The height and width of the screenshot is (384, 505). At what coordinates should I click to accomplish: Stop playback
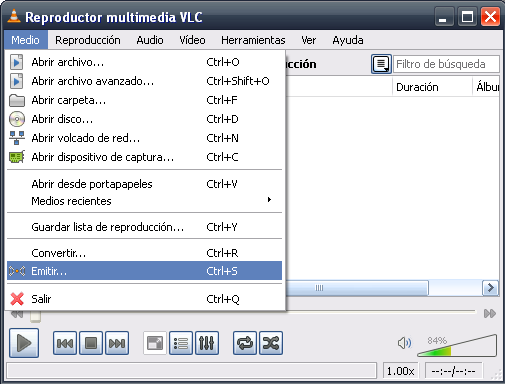coord(91,343)
